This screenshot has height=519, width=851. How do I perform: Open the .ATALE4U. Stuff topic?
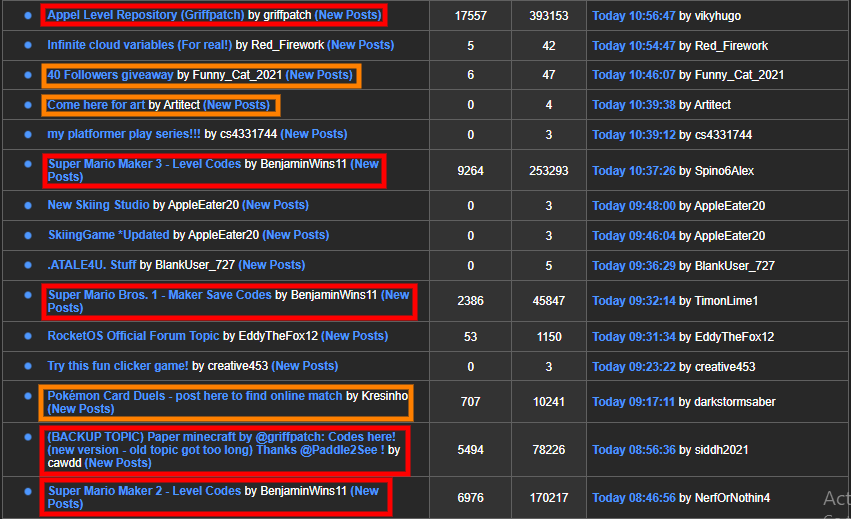click(92, 265)
